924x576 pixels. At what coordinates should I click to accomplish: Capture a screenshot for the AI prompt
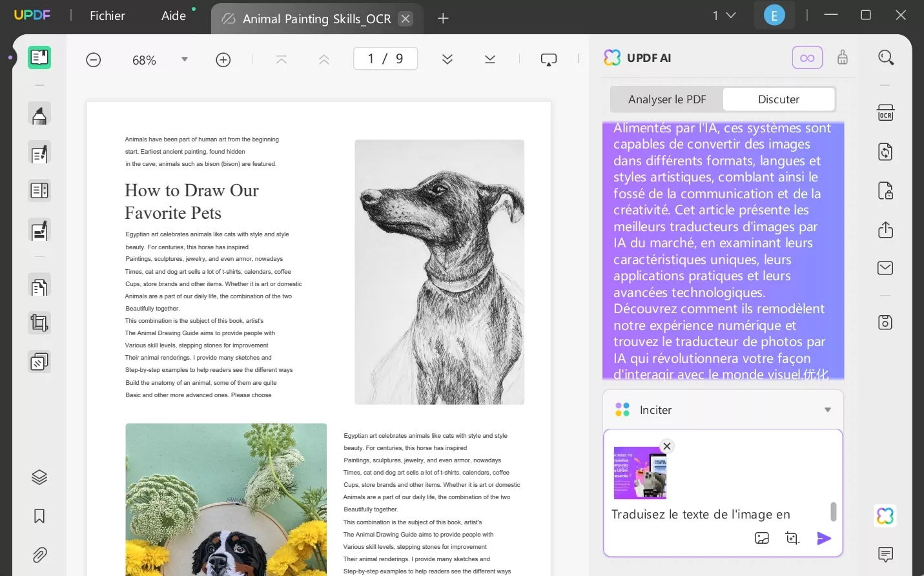point(792,538)
